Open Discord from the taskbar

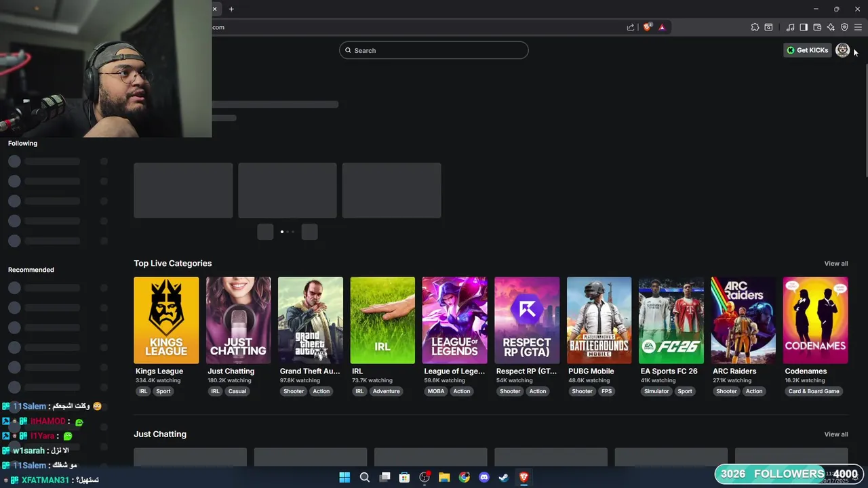(484, 477)
